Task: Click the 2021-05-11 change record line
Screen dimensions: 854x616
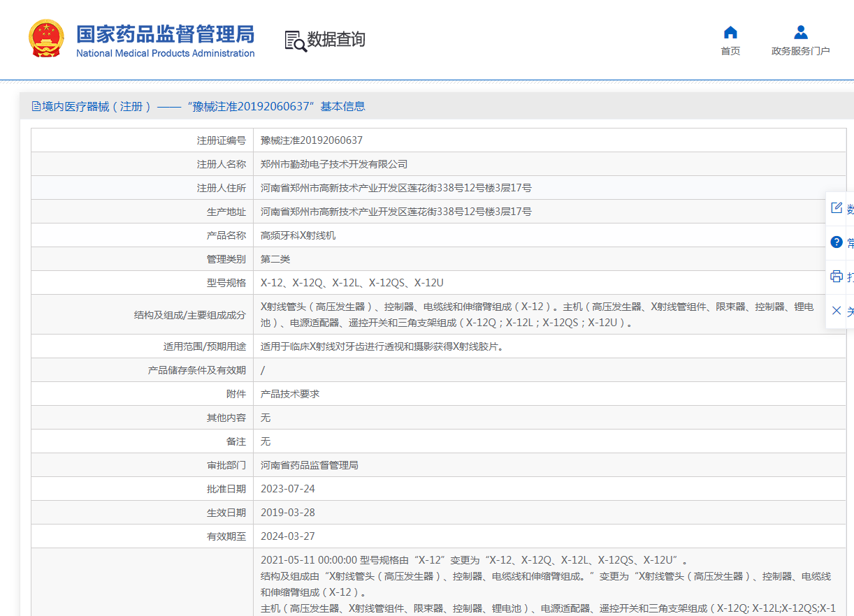Action: point(476,560)
